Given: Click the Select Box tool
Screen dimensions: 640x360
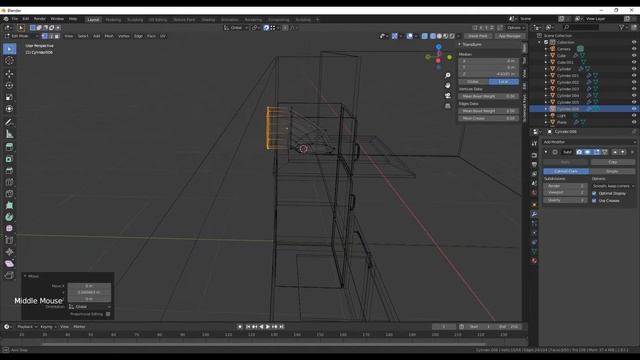Looking at the screenshot, I should click(x=9, y=49).
